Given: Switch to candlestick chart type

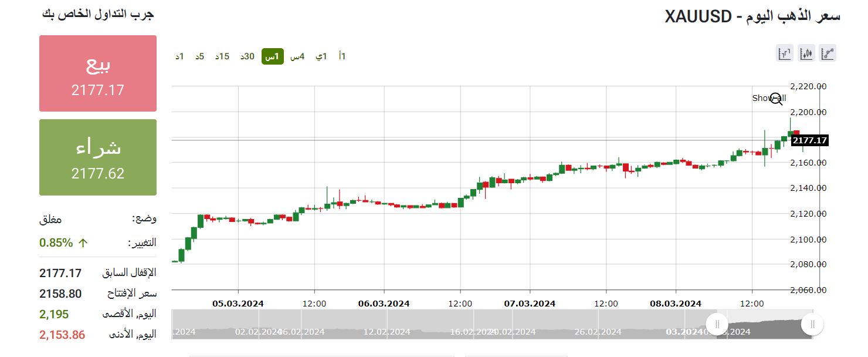Looking at the screenshot, I should [x=806, y=53].
